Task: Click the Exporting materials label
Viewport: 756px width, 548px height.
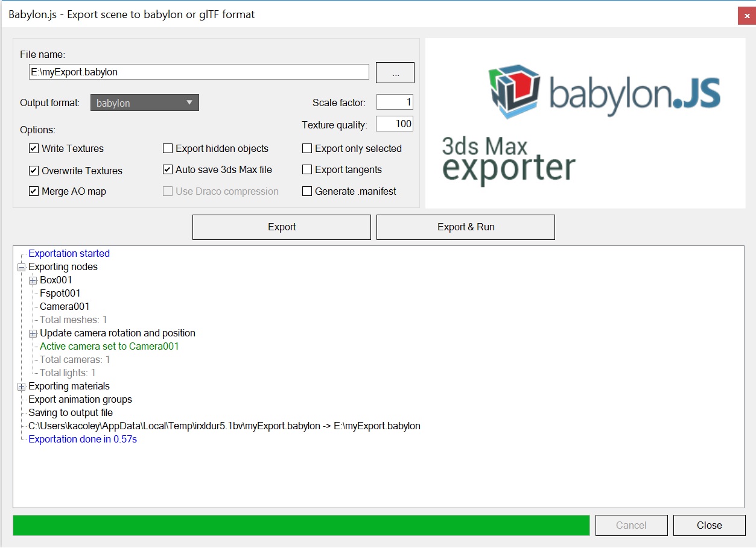Action: point(69,386)
